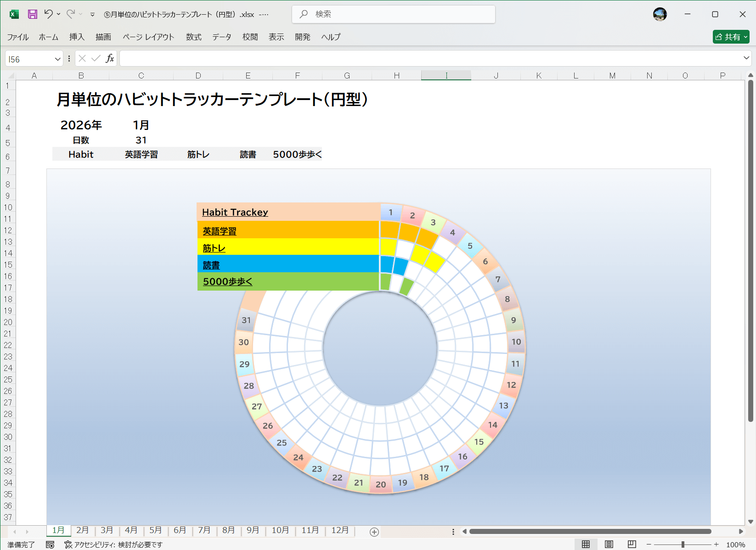
Task: Open the search box with the magnifier icon
Action: [303, 14]
